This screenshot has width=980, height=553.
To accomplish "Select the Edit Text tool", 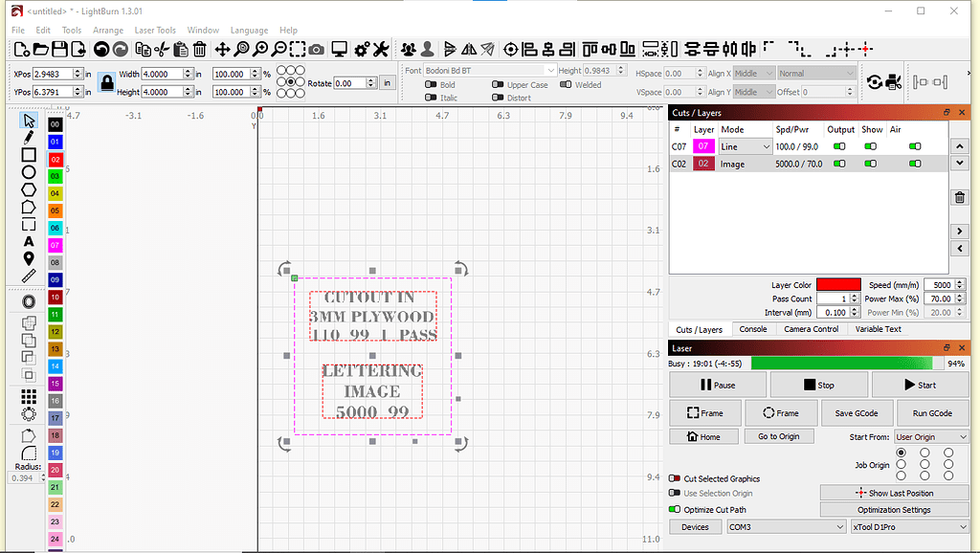I will (x=28, y=241).
